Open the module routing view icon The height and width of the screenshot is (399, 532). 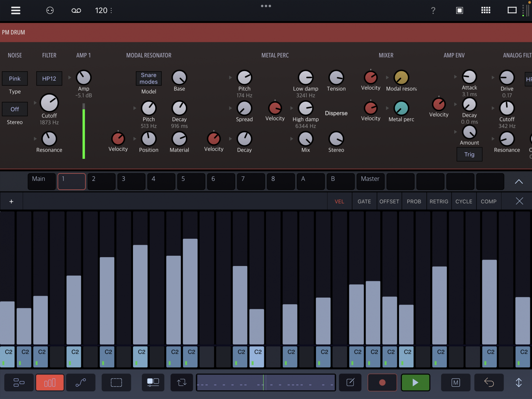[19, 382]
